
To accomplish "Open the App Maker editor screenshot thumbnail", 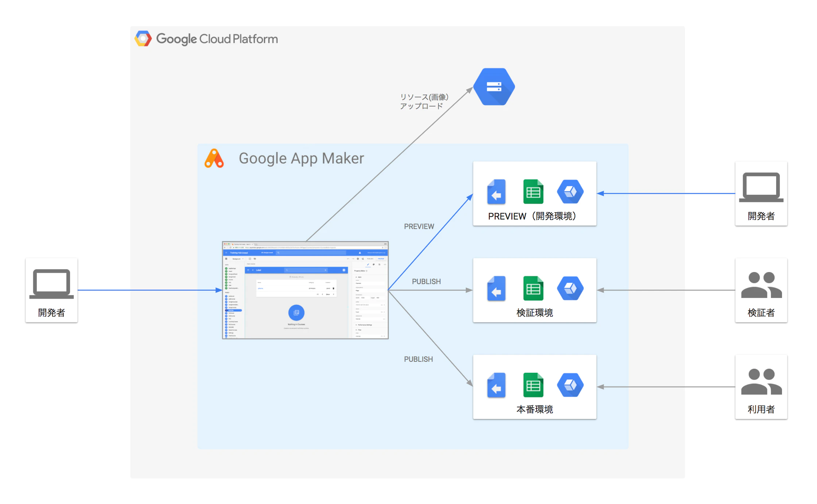I will pyautogui.click(x=305, y=290).
